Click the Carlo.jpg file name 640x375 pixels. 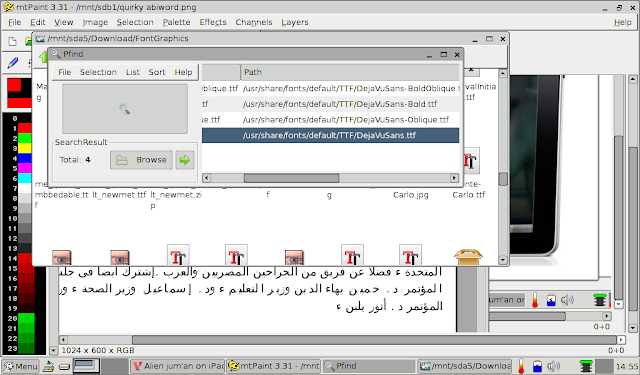[x=411, y=195]
